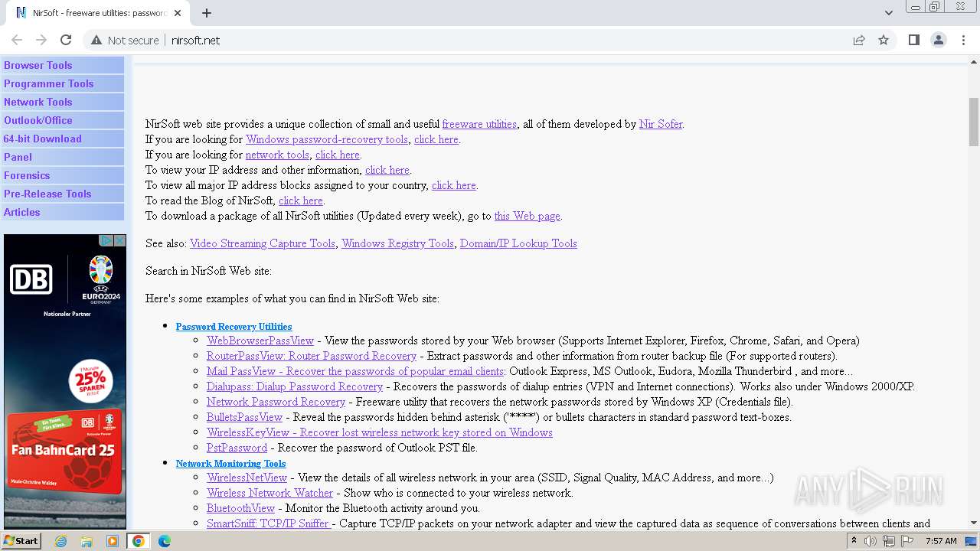Screen dimensions: 980x551
Task: Open the Windows Start menu
Action: 21,541
